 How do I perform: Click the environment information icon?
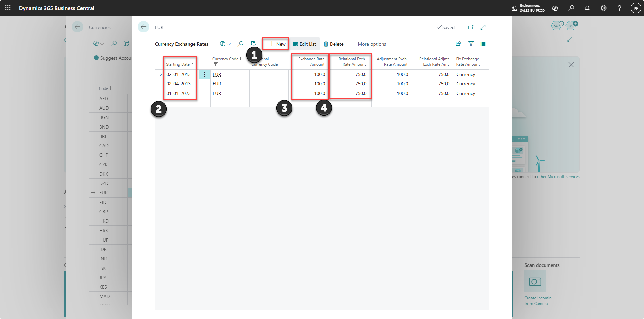[514, 8]
